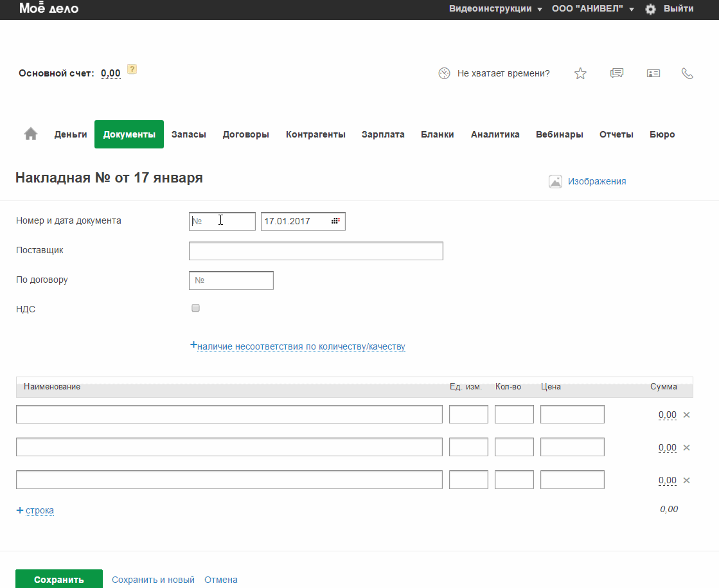Click the Отмена link

pos(221,580)
